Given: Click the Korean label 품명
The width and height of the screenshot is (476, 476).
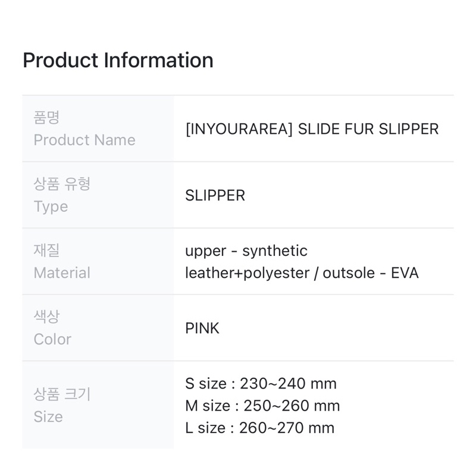Looking at the screenshot, I should pos(46,117).
